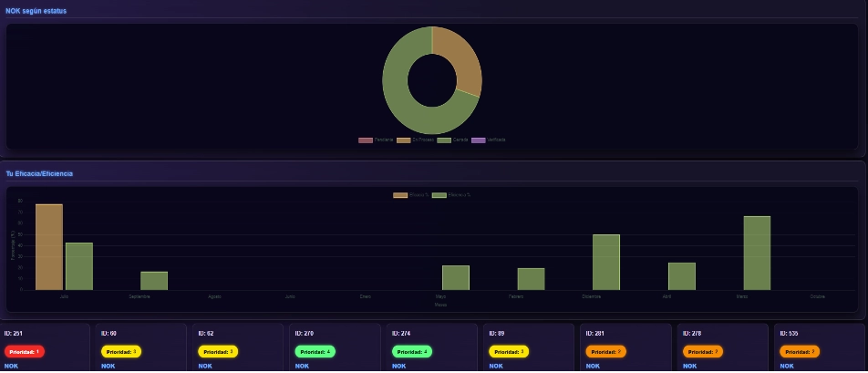Click the 'ID: 535' card title
The width and height of the screenshot is (868, 373).
coord(789,334)
